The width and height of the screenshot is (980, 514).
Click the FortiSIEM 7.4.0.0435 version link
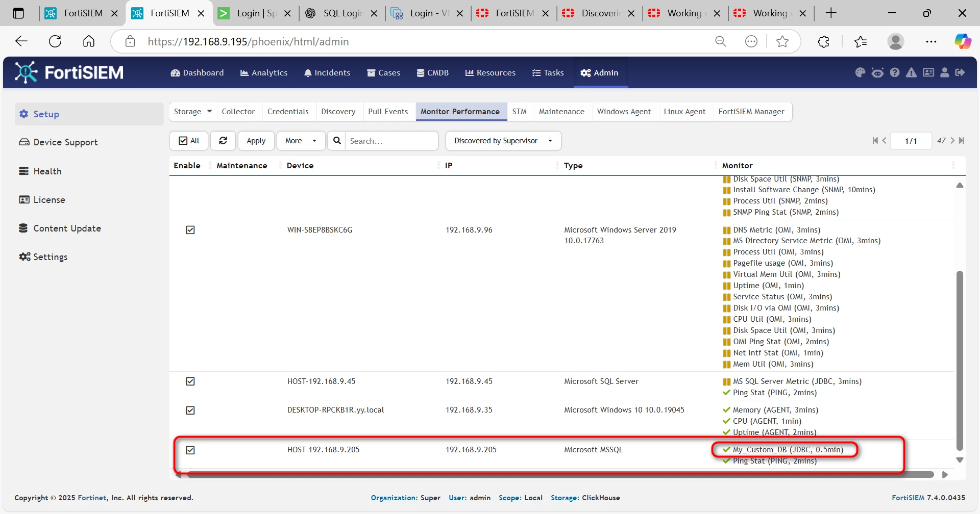(928, 498)
